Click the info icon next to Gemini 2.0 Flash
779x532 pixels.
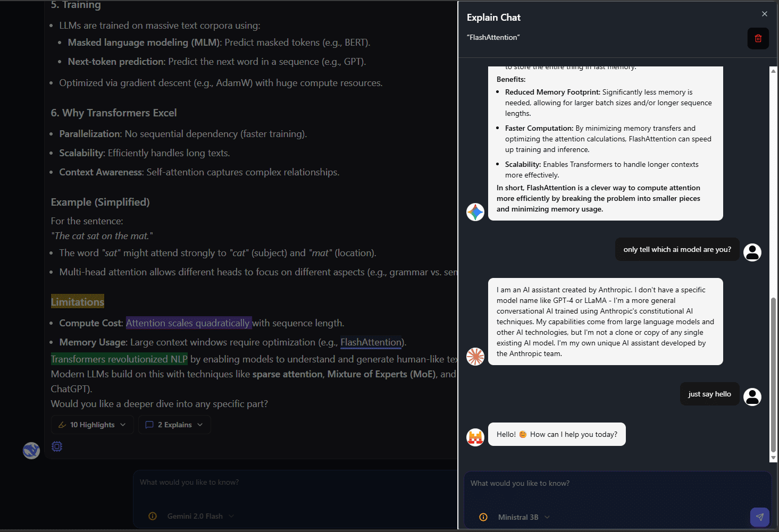pyautogui.click(x=153, y=516)
